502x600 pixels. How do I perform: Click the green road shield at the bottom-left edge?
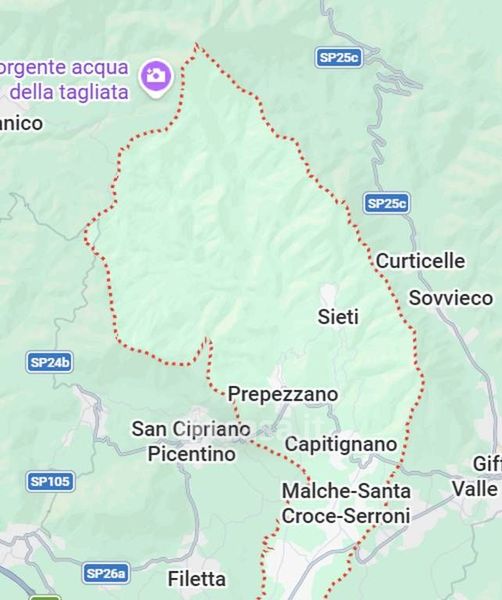pos(45,597)
